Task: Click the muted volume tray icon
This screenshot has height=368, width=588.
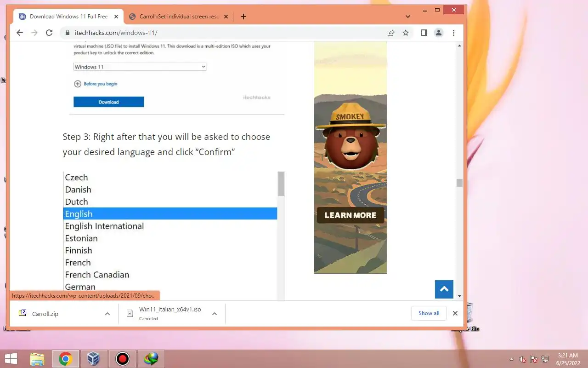Action: point(522,359)
